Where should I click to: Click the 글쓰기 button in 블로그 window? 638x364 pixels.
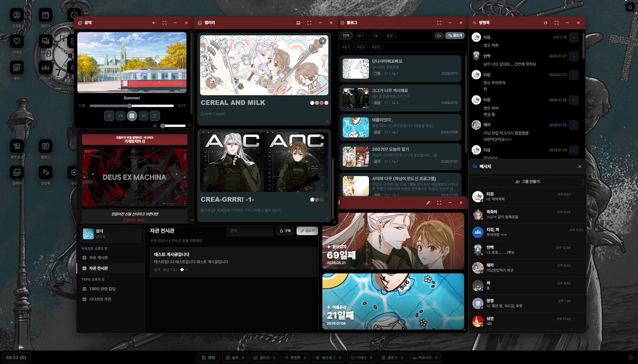point(455,35)
